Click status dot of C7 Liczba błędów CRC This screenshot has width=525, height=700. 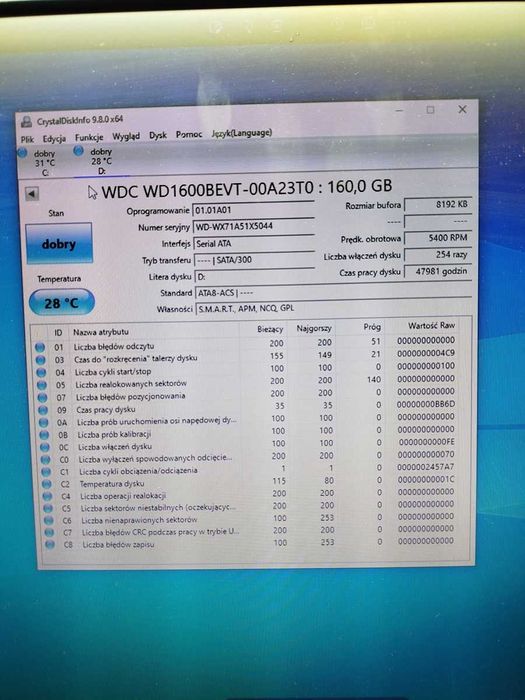49,532
